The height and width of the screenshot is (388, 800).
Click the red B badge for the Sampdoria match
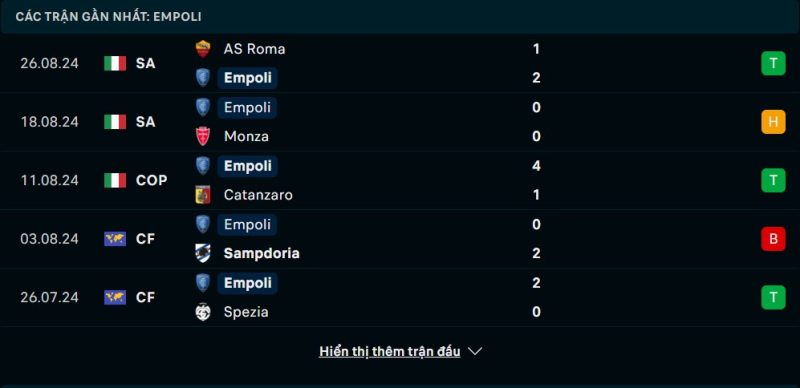pos(773,239)
